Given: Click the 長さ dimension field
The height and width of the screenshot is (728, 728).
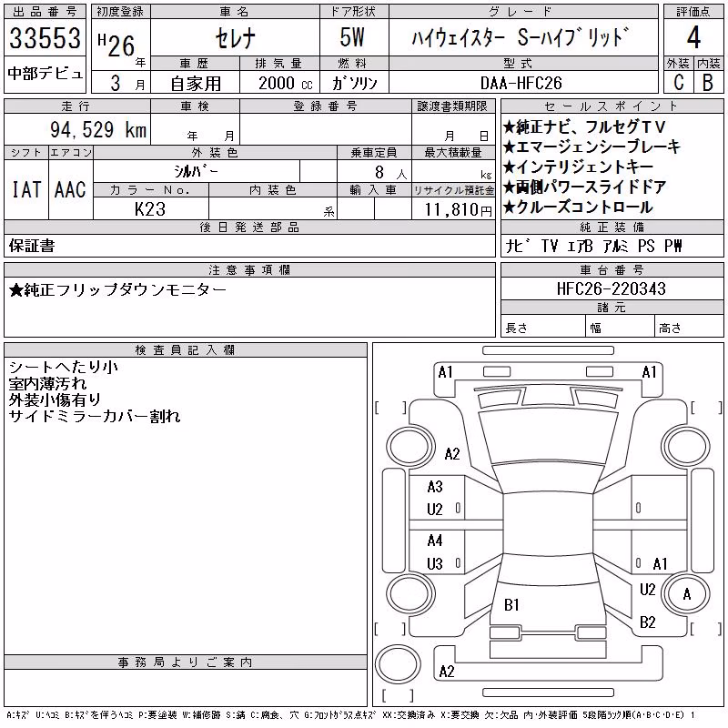Looking at the screenshot, I should [542, 328].
